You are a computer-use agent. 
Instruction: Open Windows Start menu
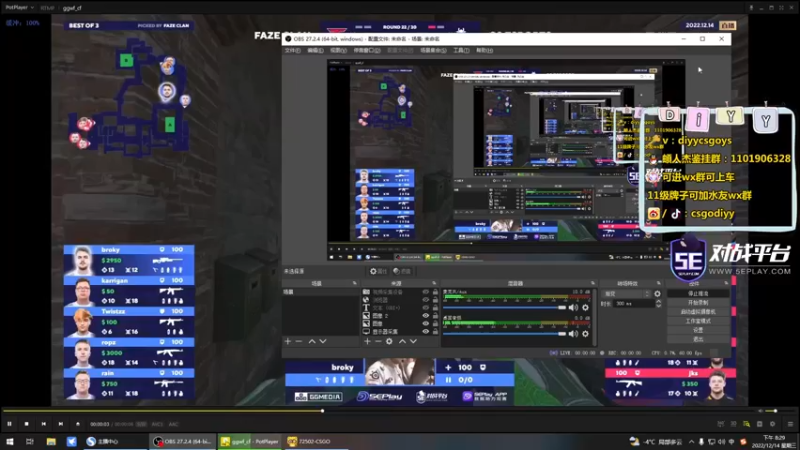tap(10, 441)
